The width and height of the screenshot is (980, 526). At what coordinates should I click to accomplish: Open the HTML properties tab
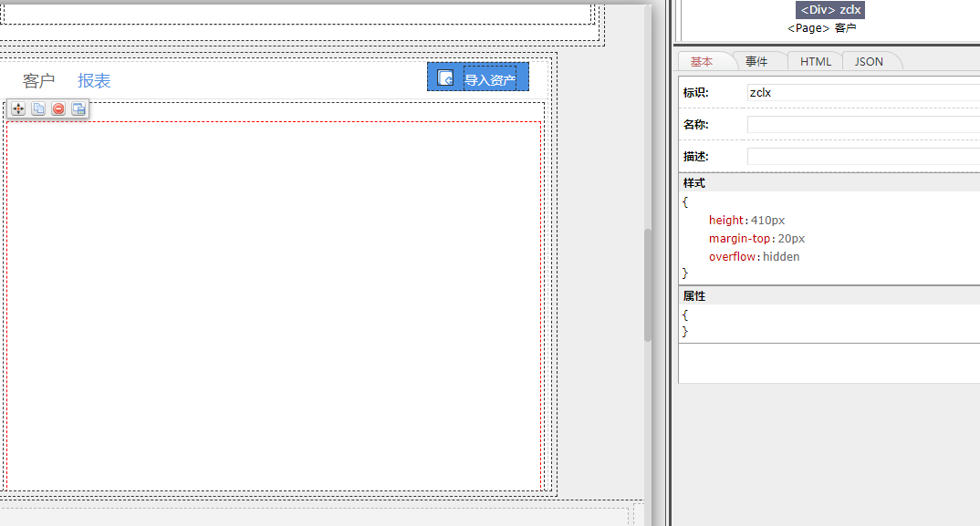(x=816, y=61)
